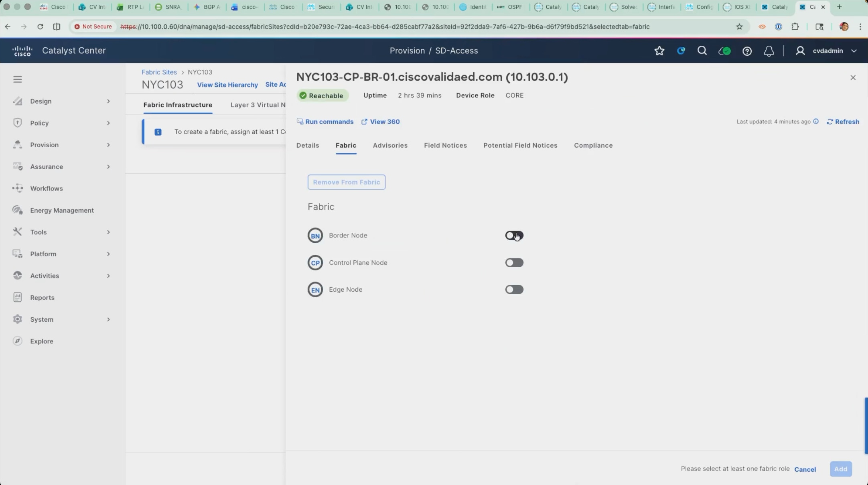
Task: Enable the Edge Node toggle
Action: 514,290
